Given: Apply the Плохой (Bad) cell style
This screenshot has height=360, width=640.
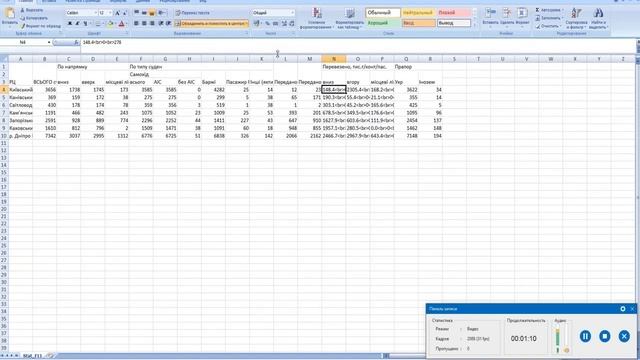Looking at the screenshot, I should tap(453, 13).
